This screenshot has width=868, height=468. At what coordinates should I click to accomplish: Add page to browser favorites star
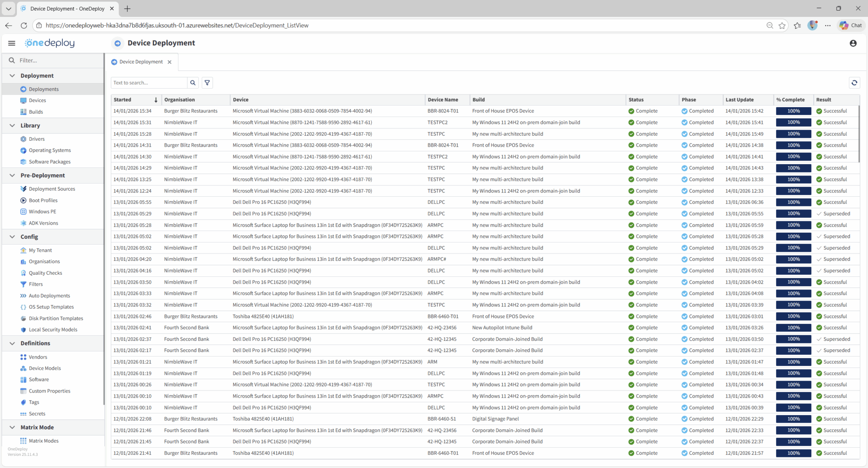[782, 25]
